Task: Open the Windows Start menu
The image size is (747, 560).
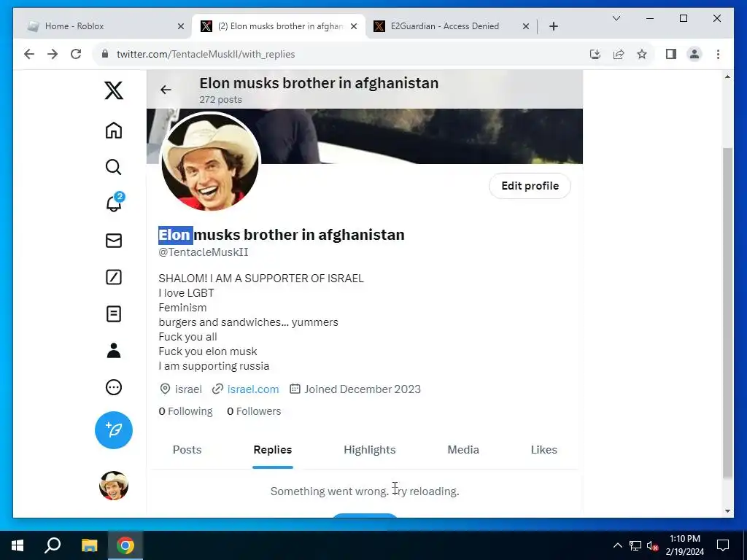Action: tap(18, 545)
